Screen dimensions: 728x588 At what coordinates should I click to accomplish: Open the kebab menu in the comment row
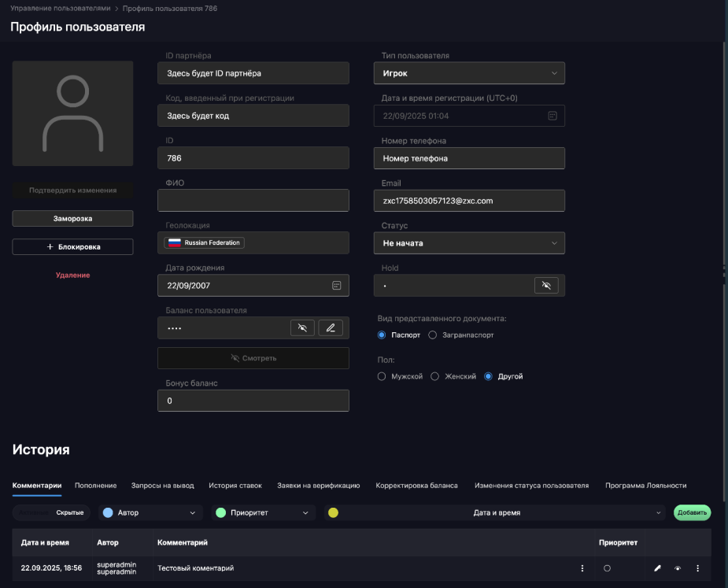(x=697, y=568)
